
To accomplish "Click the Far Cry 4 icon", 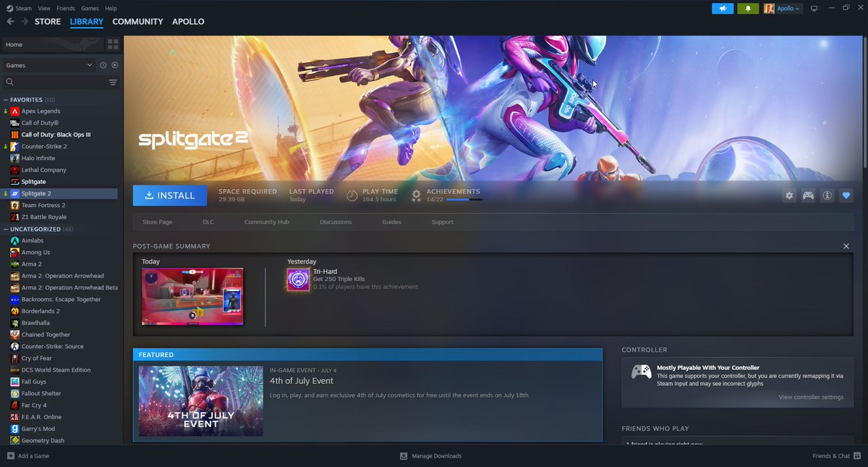I will (14, 405).
